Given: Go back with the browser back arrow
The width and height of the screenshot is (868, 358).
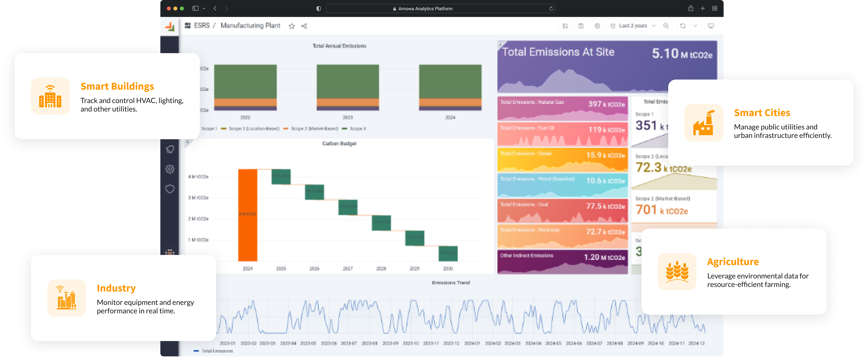Looking at the screenshot, I should [215, 8].
